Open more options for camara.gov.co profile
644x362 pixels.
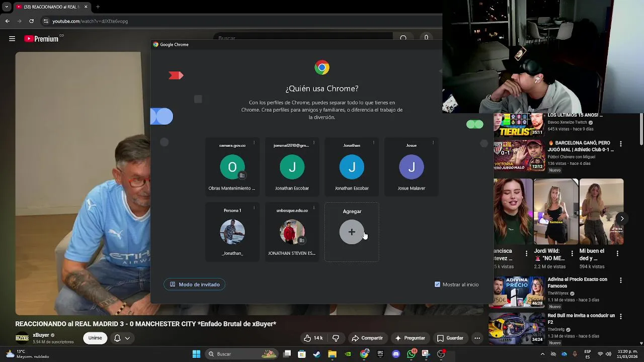254,143
